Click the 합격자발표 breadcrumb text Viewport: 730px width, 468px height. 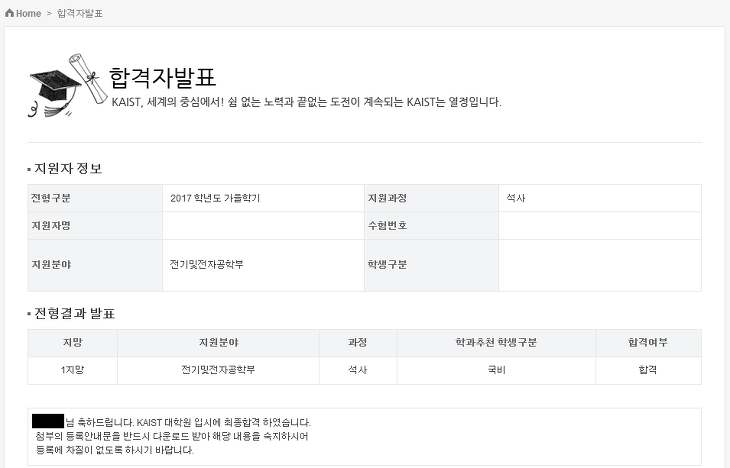click(x=80, y=14)
